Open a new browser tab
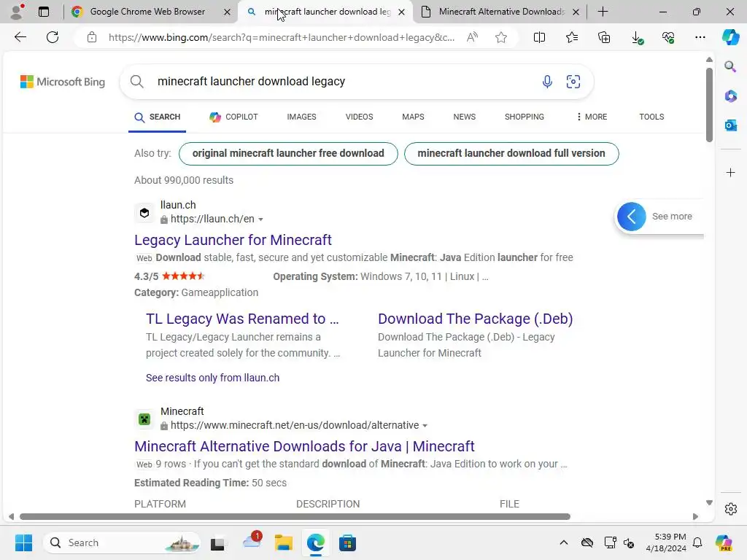 click(603, 12)
